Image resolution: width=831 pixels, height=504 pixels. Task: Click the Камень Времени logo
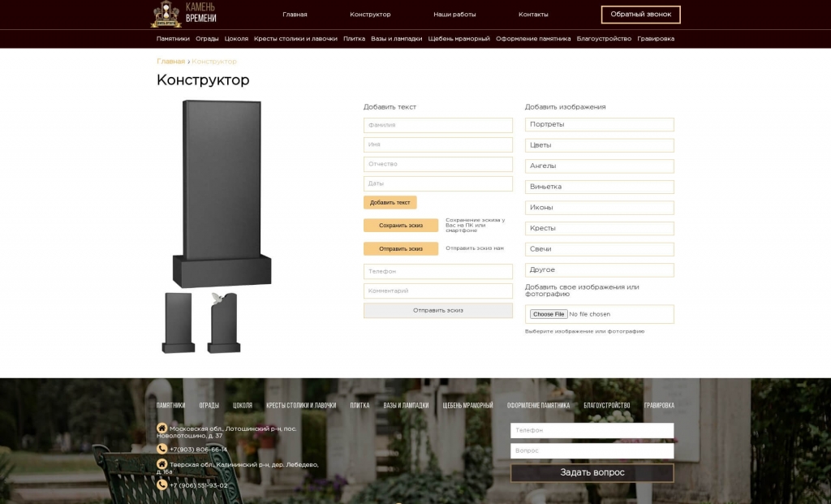click(x=183, y=14)
